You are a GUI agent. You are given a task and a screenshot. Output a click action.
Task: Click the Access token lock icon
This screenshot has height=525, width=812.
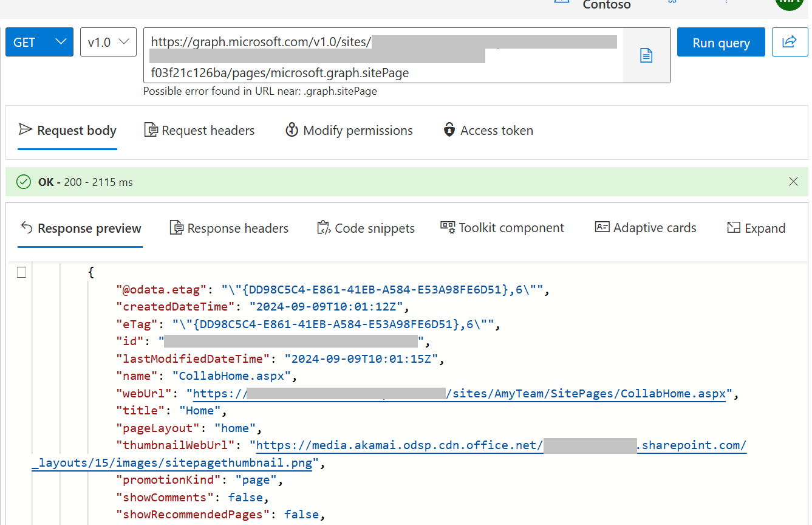pos(448,129)
